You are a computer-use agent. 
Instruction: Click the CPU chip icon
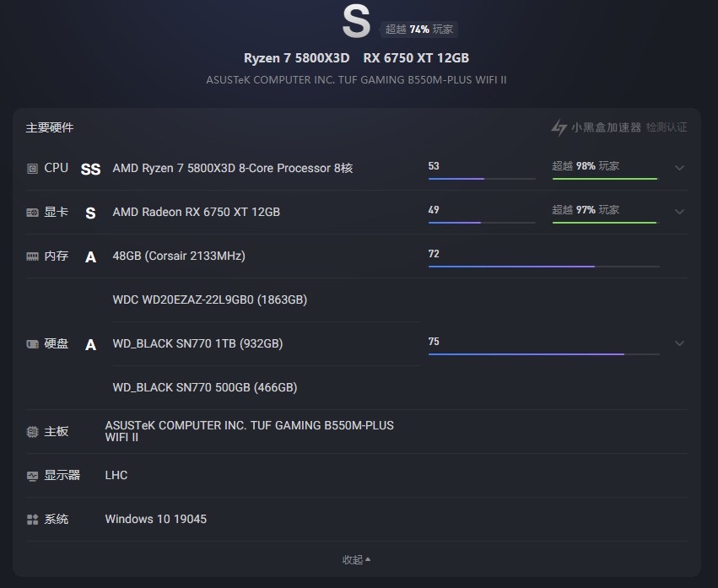(x=32, y=169)
